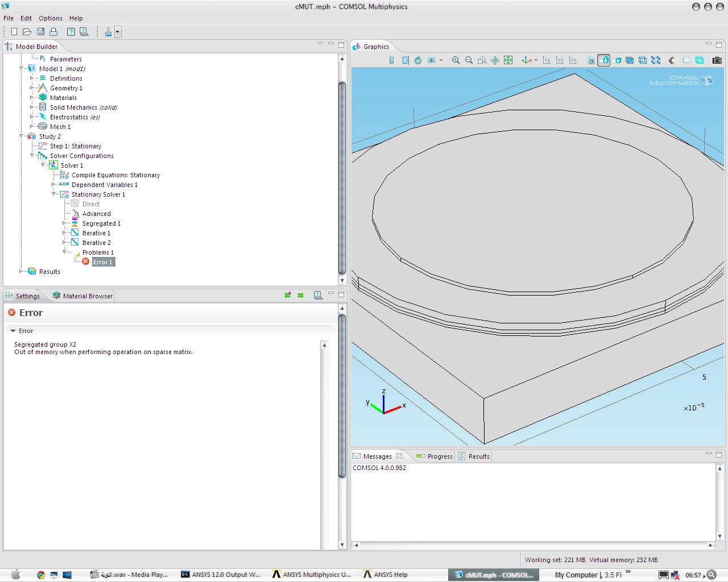The image size is (728, 582).
Task: Select the Error 1 node
Action: click(103, 262)
